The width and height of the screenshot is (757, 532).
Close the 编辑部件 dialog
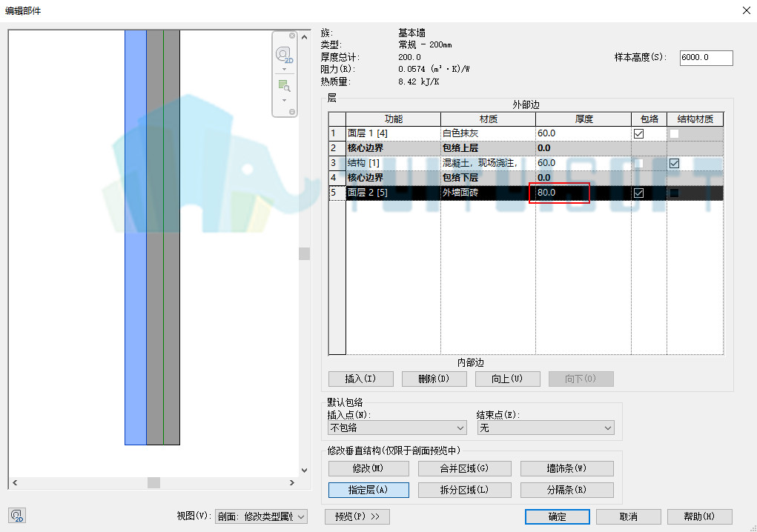coord(746,10)
